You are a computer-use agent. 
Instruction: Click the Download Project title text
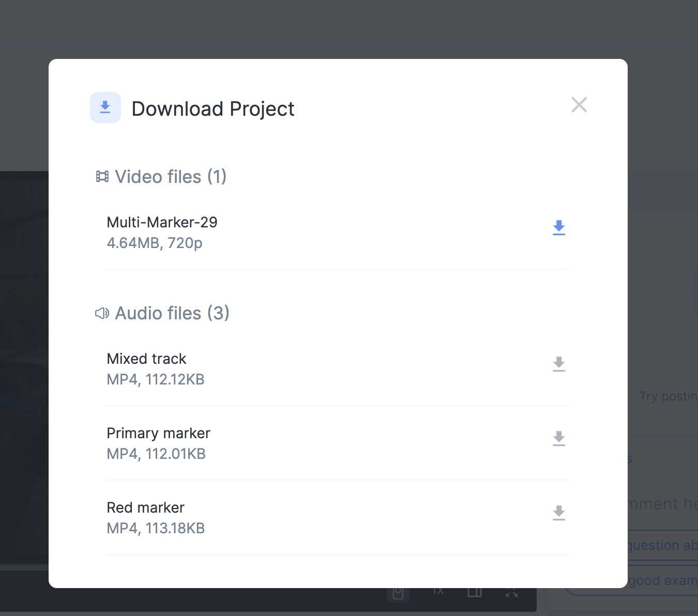213,109
